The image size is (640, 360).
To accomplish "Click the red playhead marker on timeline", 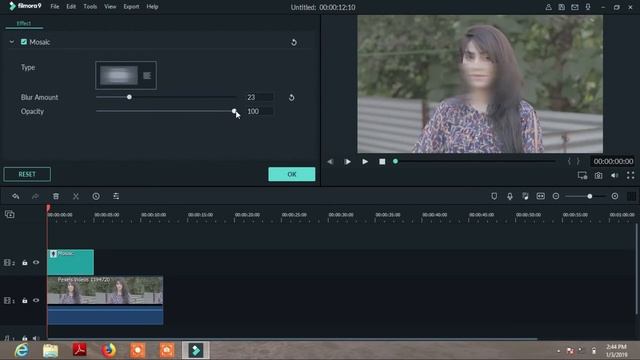I will tap(48, 209).
